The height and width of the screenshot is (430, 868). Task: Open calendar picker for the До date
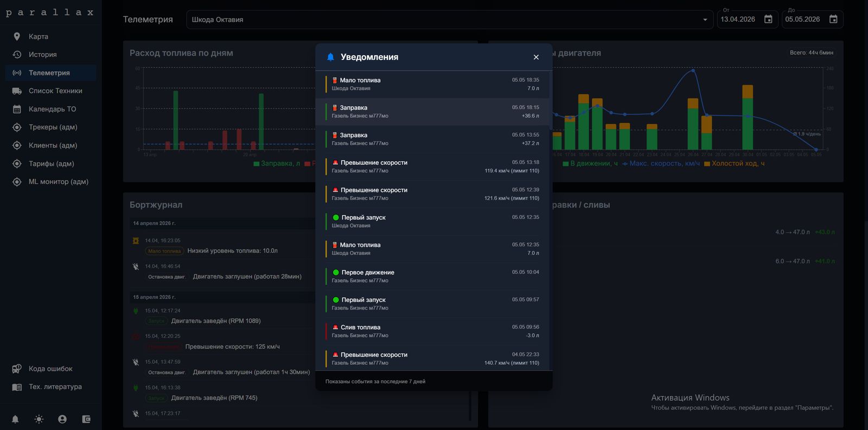tap(833, 19)
